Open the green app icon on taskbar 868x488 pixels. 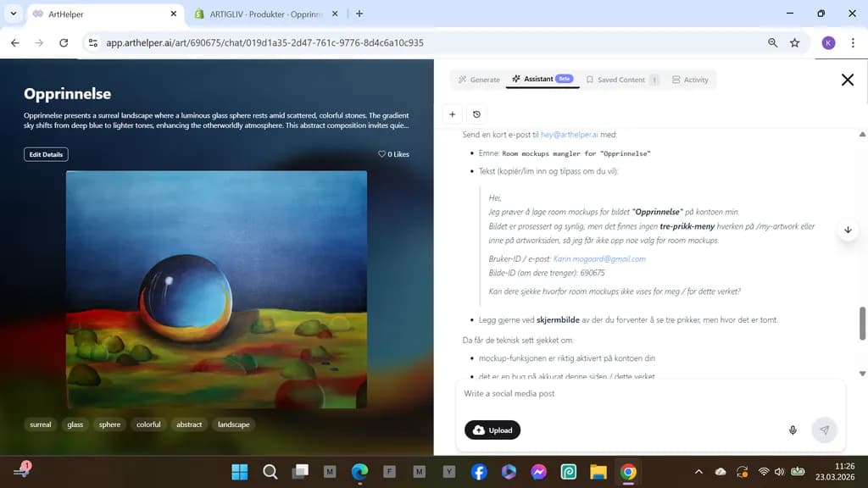coord(569,472)
